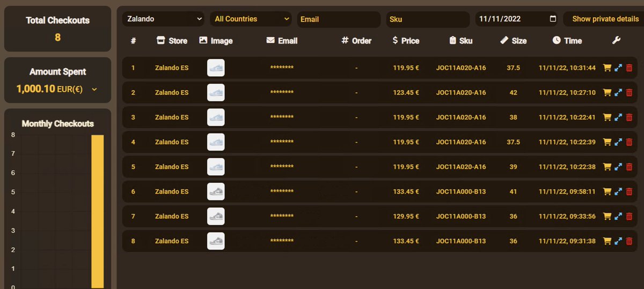Image resolution: width=644 pixels, height=289 pixels.
Task: Delete checkout row 1 with trash icon
Action: (x=629, y=68)
